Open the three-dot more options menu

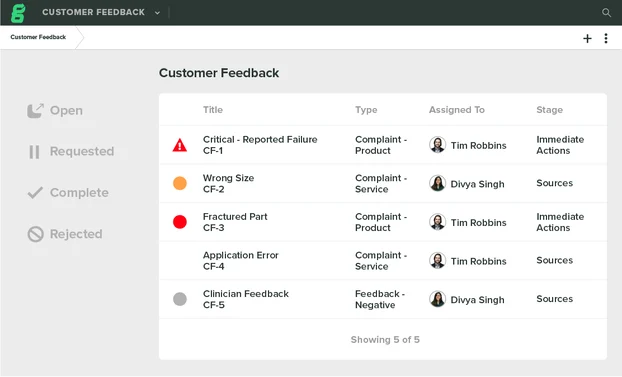(606, 38)
